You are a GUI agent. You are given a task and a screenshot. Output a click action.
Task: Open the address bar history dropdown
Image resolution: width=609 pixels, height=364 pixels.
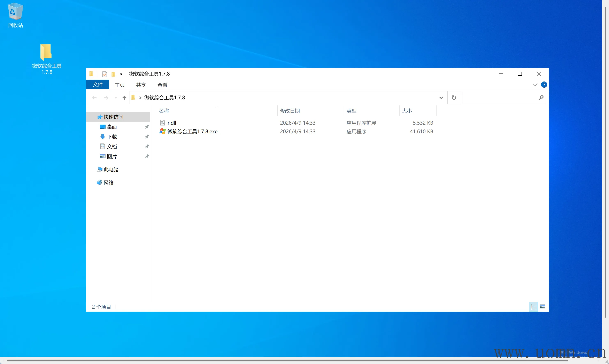[x=441, y=98]
